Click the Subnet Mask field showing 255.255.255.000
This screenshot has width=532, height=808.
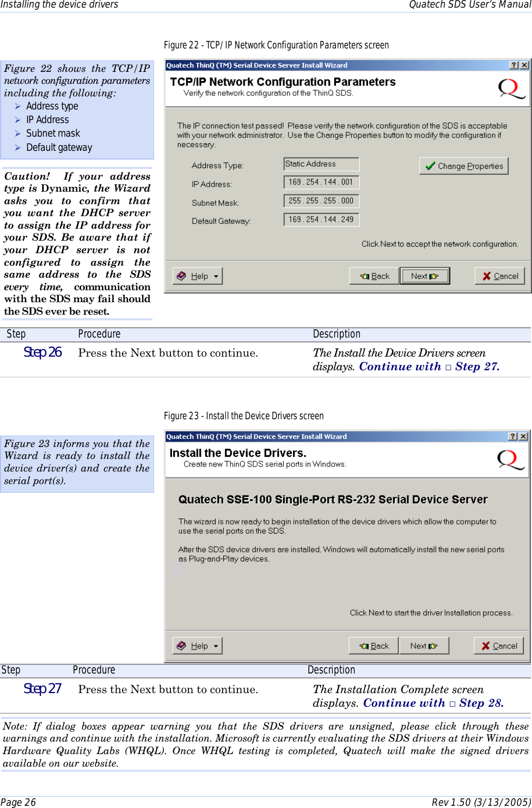click(x=321, y=201)
